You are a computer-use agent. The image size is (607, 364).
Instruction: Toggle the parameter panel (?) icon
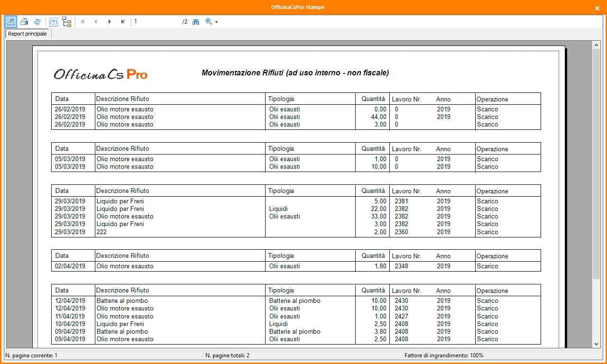pyautogui.click(x=54, y=22)
